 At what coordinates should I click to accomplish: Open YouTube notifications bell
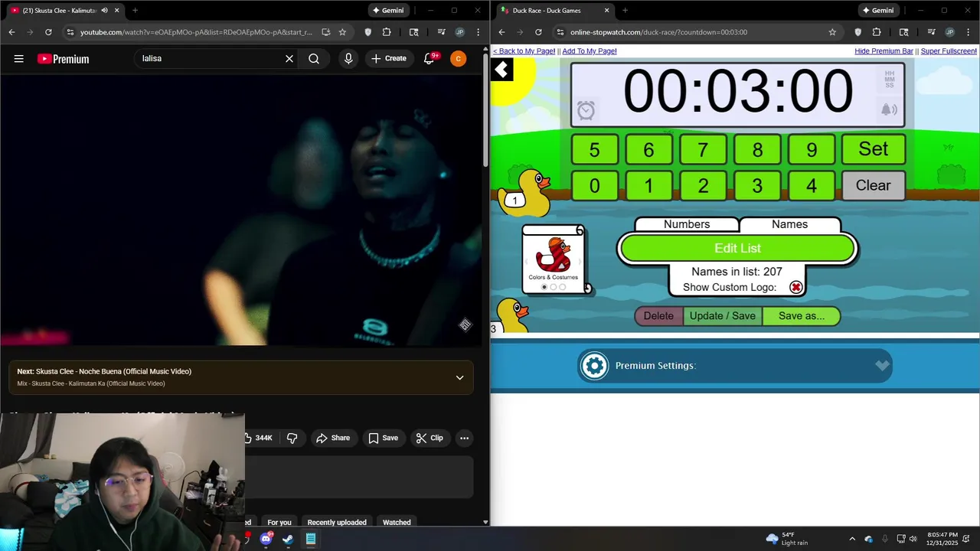click(430, 59)
